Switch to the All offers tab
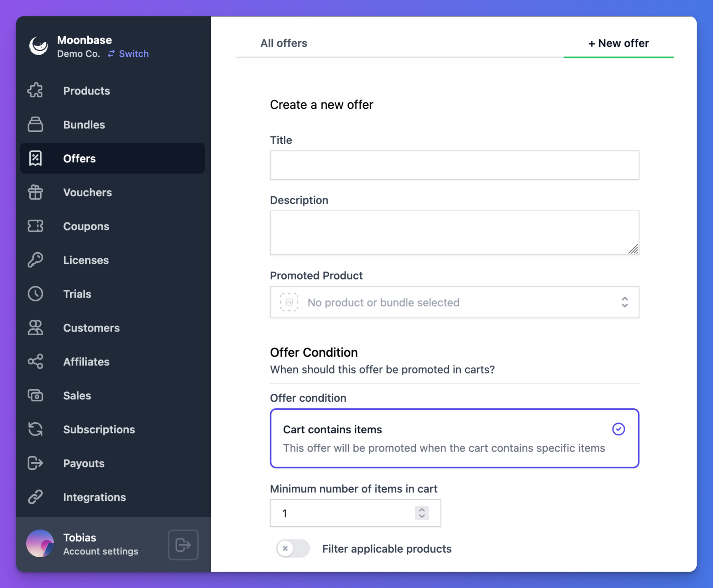713x588 pixels. pos(284,43)
